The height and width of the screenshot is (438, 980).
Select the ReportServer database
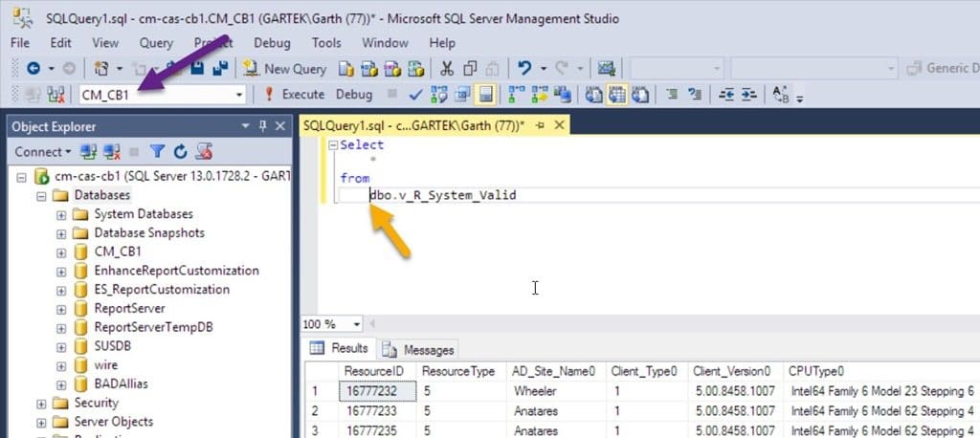(x=129, y=308)
